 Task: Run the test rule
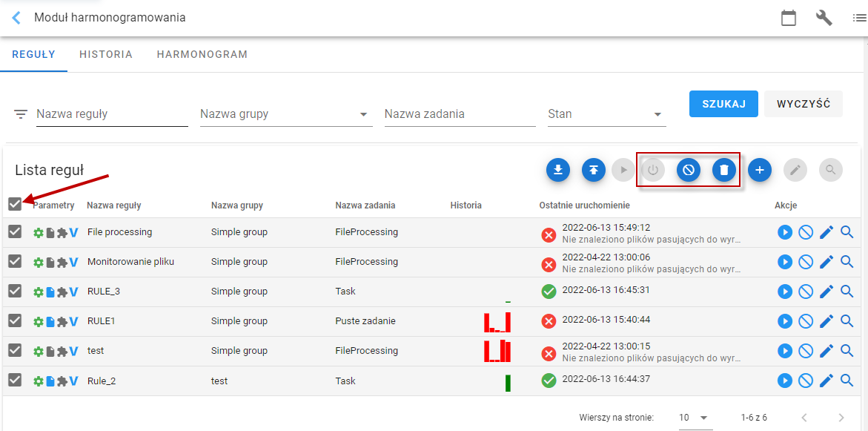point(785,351)
